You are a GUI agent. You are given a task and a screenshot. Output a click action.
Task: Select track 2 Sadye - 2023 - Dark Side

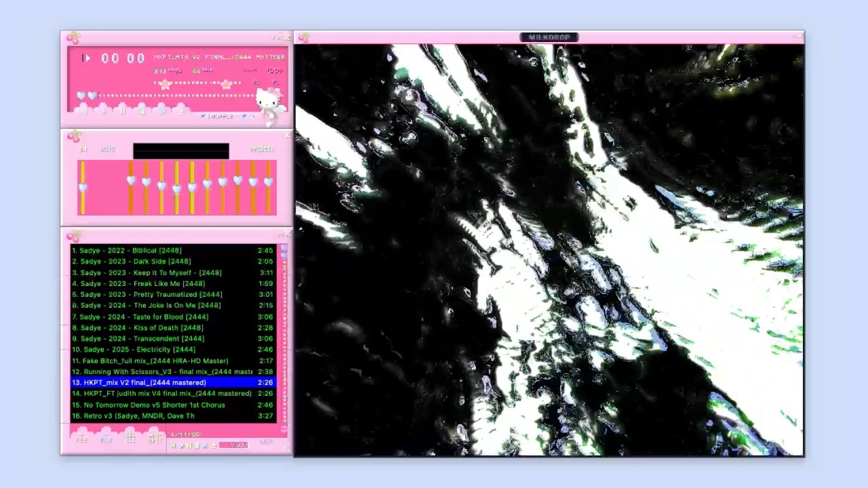pos(173,261)
